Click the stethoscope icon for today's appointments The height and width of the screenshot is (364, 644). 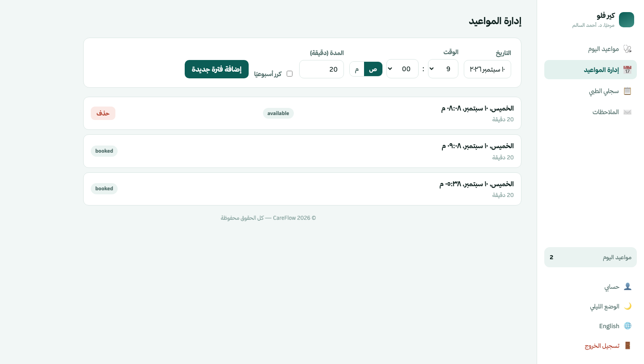pos(627,49)
